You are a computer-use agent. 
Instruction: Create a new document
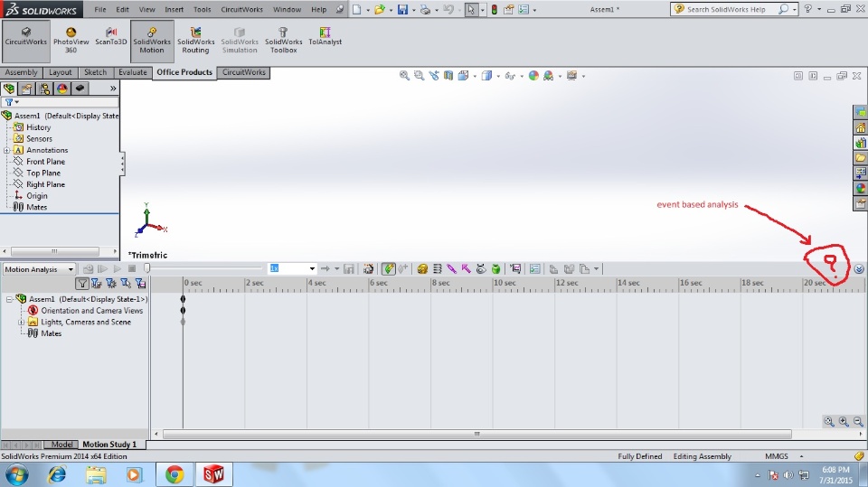[357, 9]
